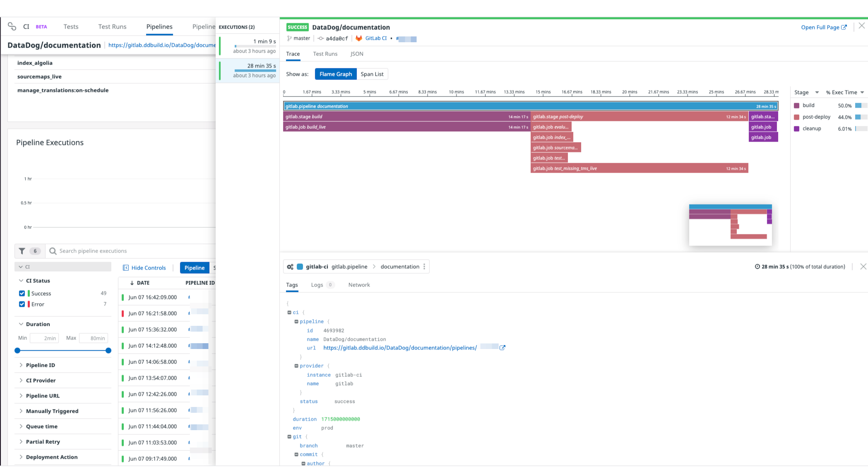Select the Pipeline button
This screenshot has width=868, height=467.
click(194, 268)
